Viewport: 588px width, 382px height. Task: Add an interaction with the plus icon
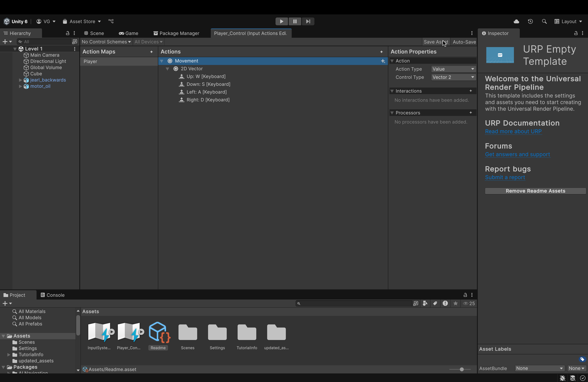click(x=471, y=91)
